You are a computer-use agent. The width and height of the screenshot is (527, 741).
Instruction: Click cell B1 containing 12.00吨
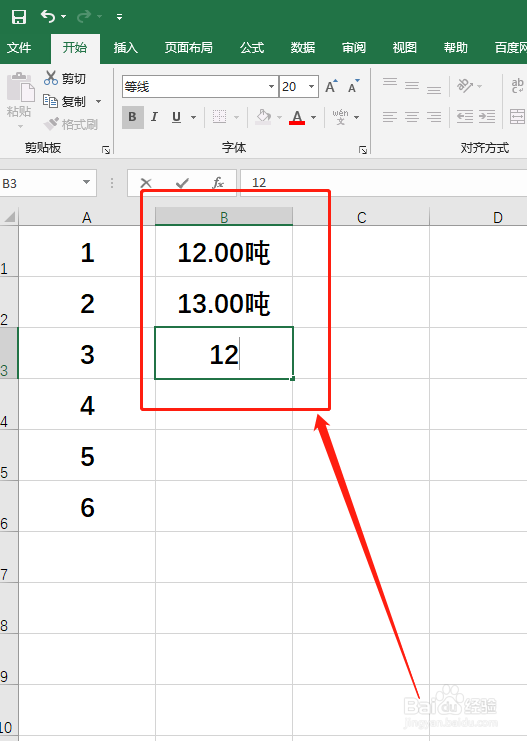[x=224, y=252]
